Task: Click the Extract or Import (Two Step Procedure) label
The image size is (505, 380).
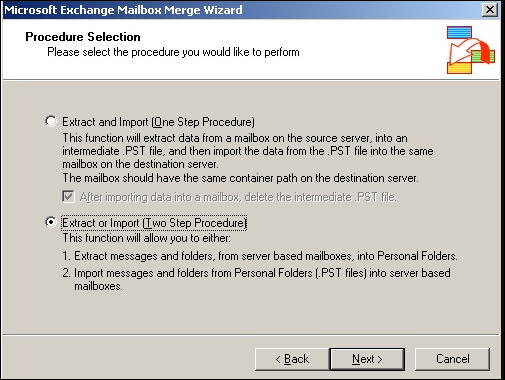Action: pyautogui.click(x=154, y=223)
